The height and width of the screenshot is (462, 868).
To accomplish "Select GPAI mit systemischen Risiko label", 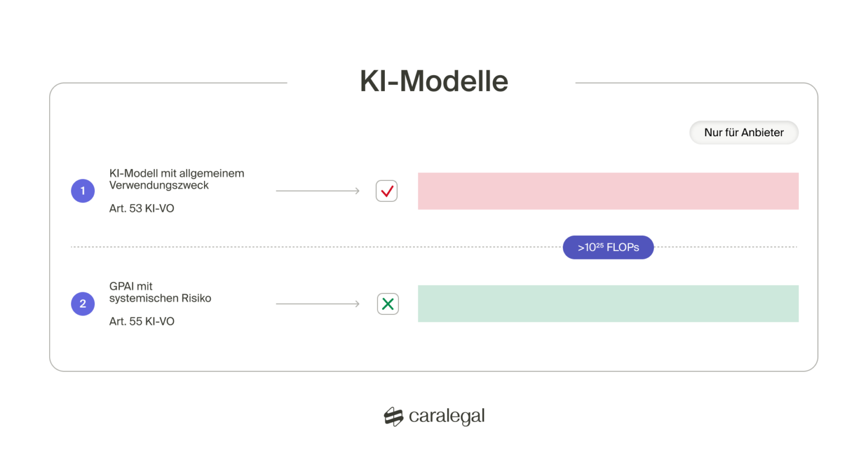I will [160, 292].
